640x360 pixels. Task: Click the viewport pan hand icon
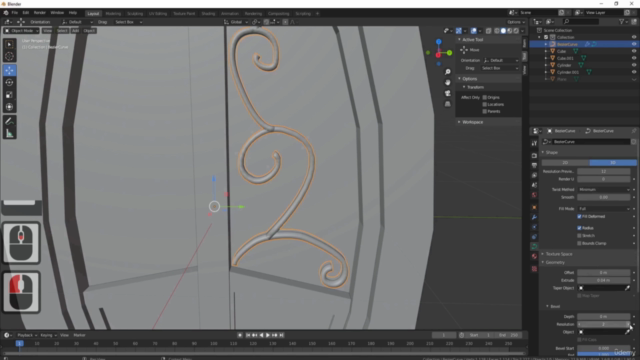click(448, 82)
